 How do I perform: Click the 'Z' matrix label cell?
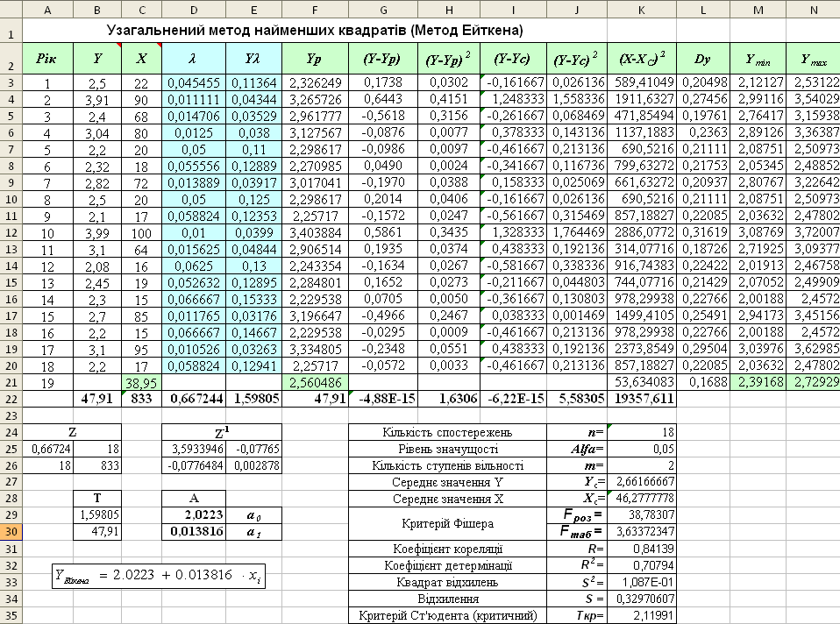[x=72, y=432]
